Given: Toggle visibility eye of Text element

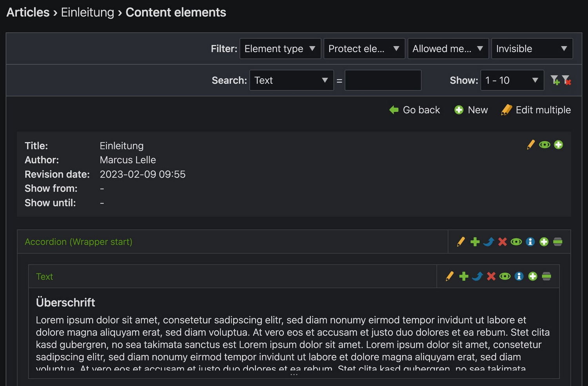Looking at the screenshot, I should (x=505, y=277).
